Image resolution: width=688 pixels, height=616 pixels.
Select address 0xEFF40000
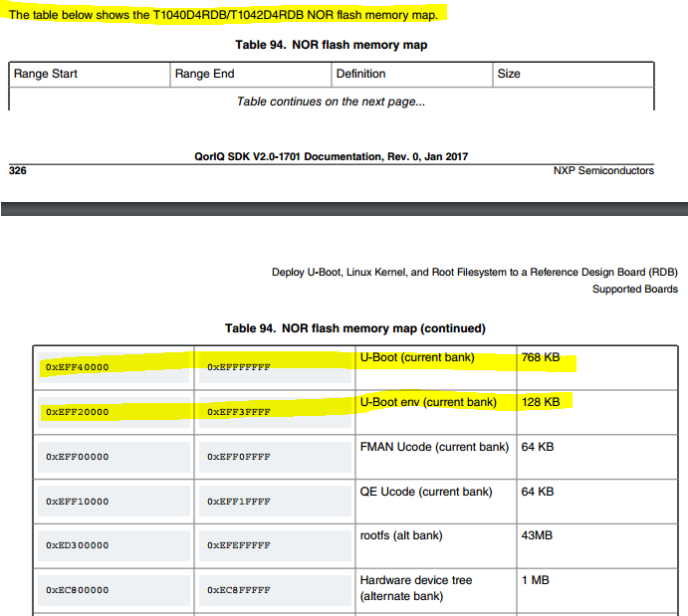point(78,367)
